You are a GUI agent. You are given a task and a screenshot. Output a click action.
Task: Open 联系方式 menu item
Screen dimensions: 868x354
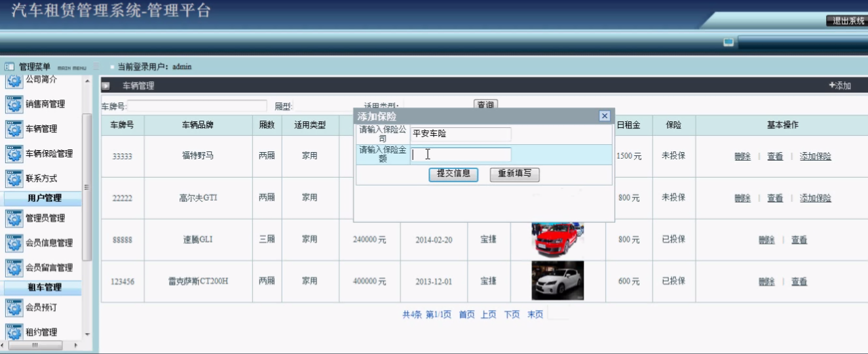(41, 178)
